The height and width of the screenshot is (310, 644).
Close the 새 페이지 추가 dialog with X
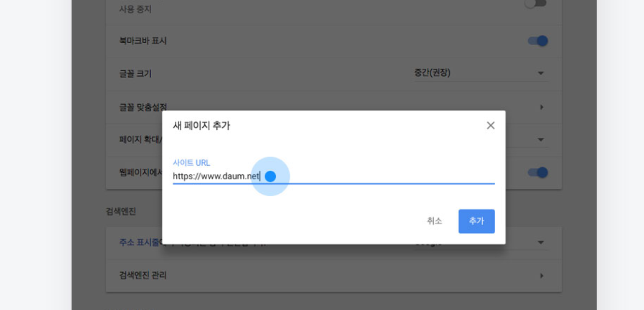(491, 126)
